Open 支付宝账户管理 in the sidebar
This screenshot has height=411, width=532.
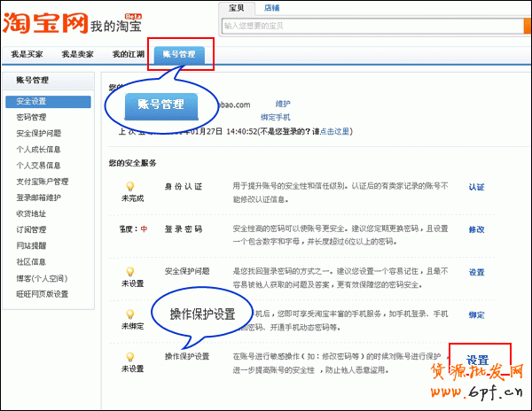point(43,182)
